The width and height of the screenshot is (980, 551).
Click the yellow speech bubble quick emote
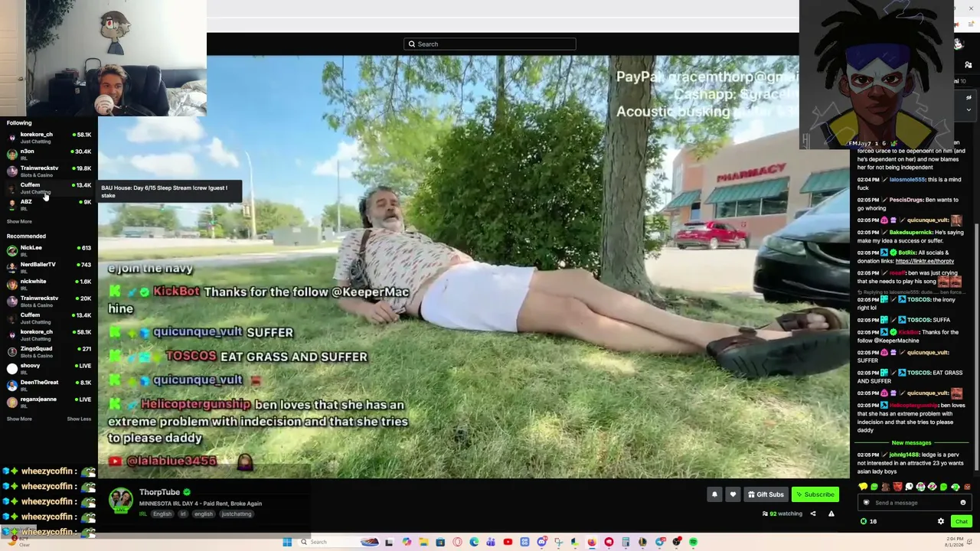point(863,487)
